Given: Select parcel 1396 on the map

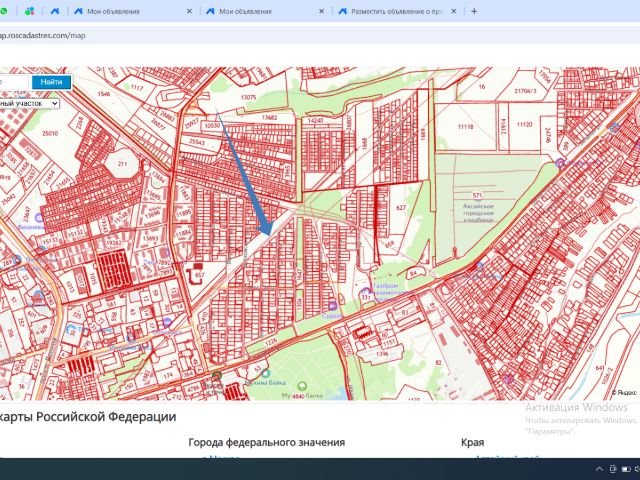Looking at the screenshot, I should tap(382, 354).
